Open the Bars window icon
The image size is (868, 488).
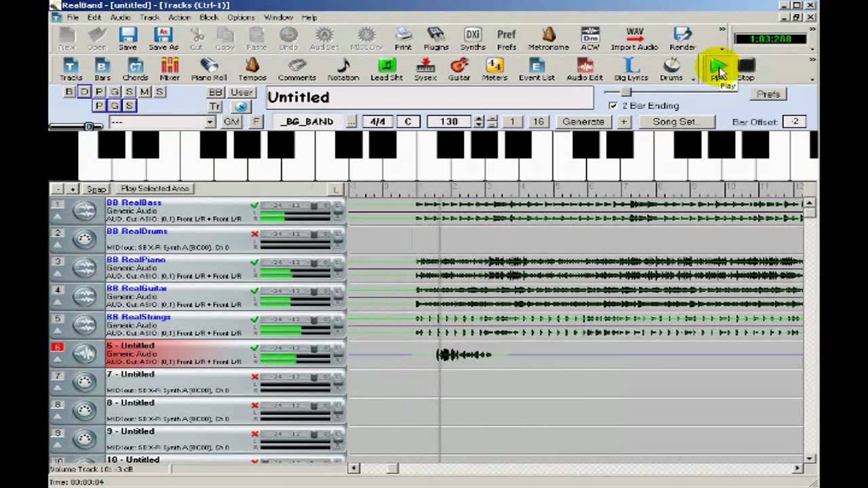pyautogui.click(x=102, y=68)
